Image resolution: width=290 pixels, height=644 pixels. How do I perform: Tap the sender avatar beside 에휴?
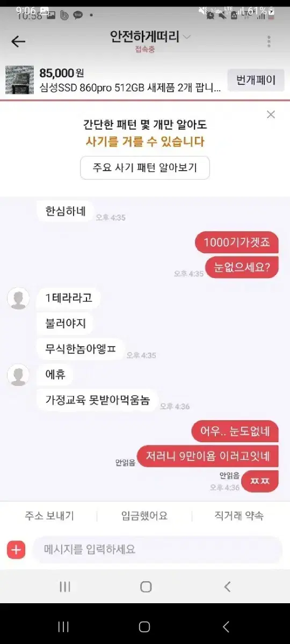(x=18, y=375)
